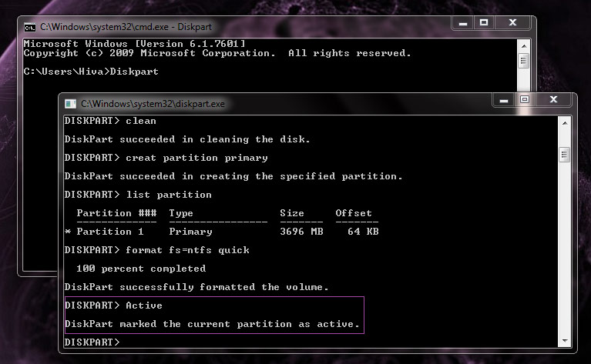Click scroll down arrow in diskpart window

pyautogui.click(x=564, y=339)
